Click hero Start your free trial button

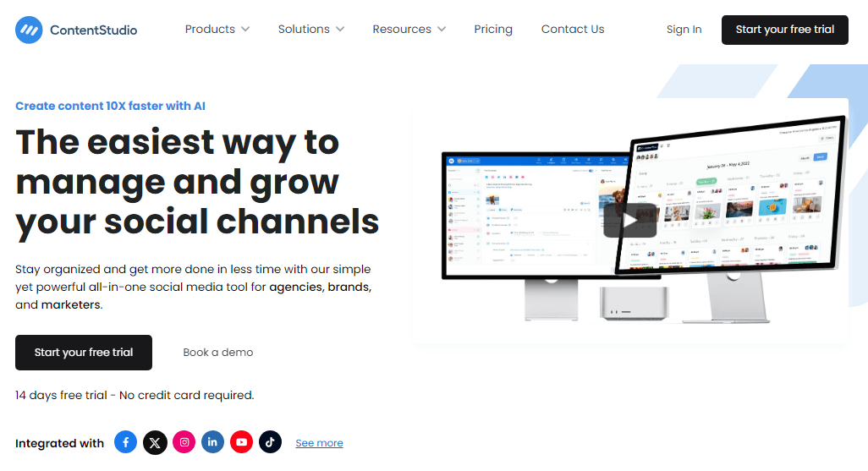click(84, 353)
